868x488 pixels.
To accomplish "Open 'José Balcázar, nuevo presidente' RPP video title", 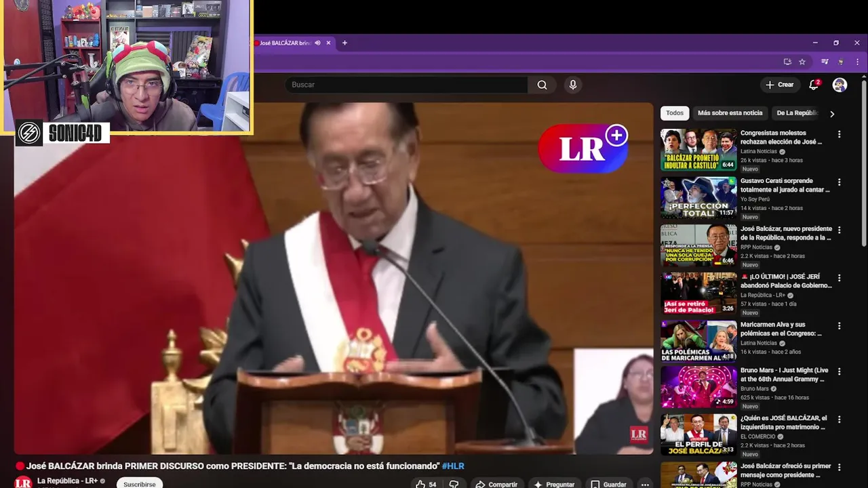I will (785, 233).
